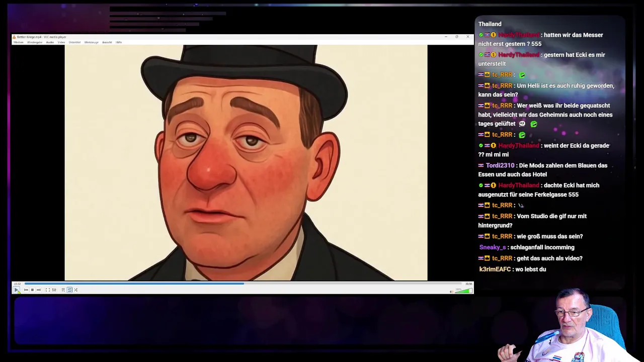Click chat message 'schlaganfall incomming'
This screenshot has width=644, height=362.
point(542,247)
